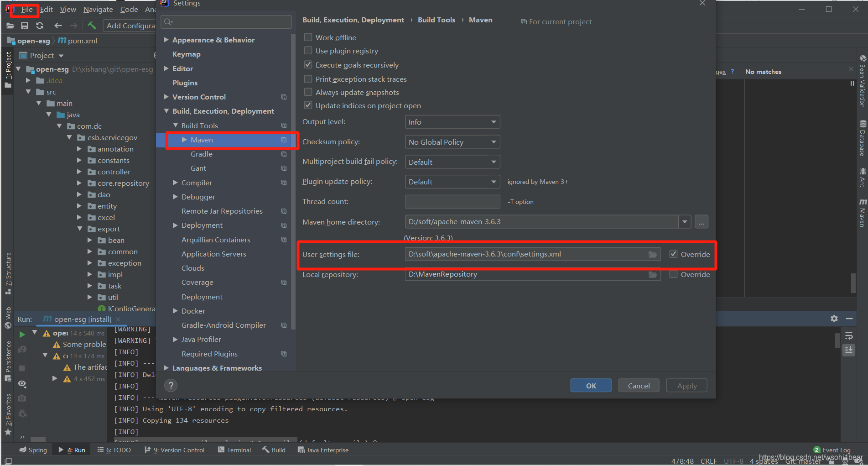
Task: Expand the Editor settings section
Action: coord(166,68)
